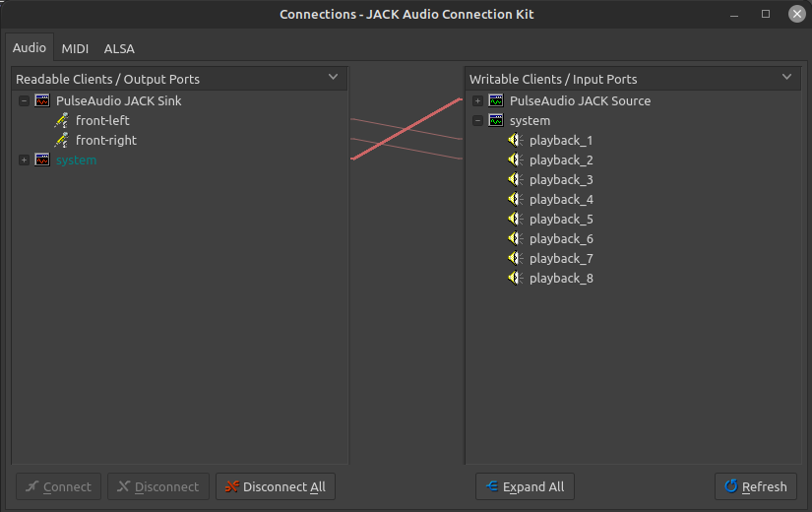This screenshot has width=812, height=512.
Task: Expand the system node in Readable Clients
Action: 24,160
